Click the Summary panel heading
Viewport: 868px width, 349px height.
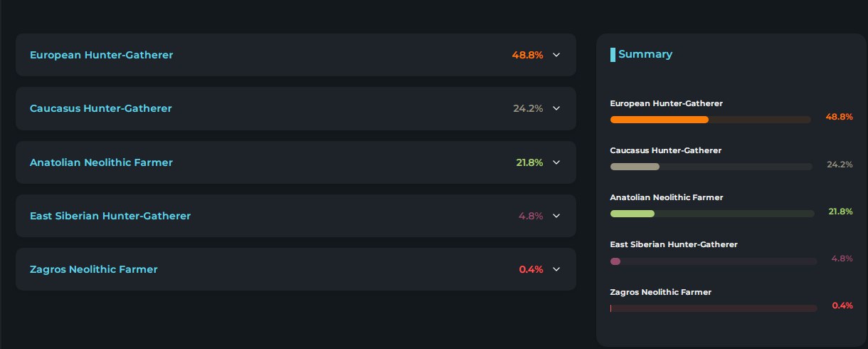pyautogui.click(x=645, y=54)
